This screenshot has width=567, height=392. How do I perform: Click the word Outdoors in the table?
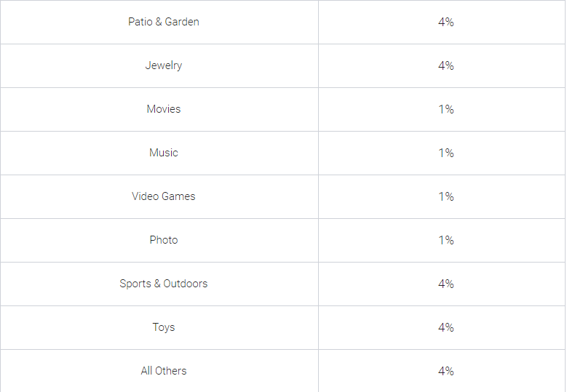[186, 284]
